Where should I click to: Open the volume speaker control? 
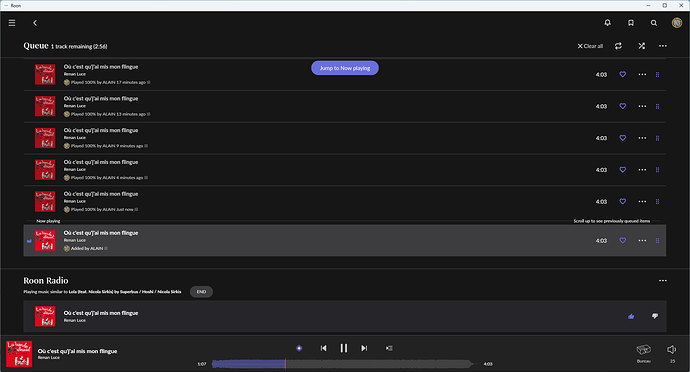672,350
